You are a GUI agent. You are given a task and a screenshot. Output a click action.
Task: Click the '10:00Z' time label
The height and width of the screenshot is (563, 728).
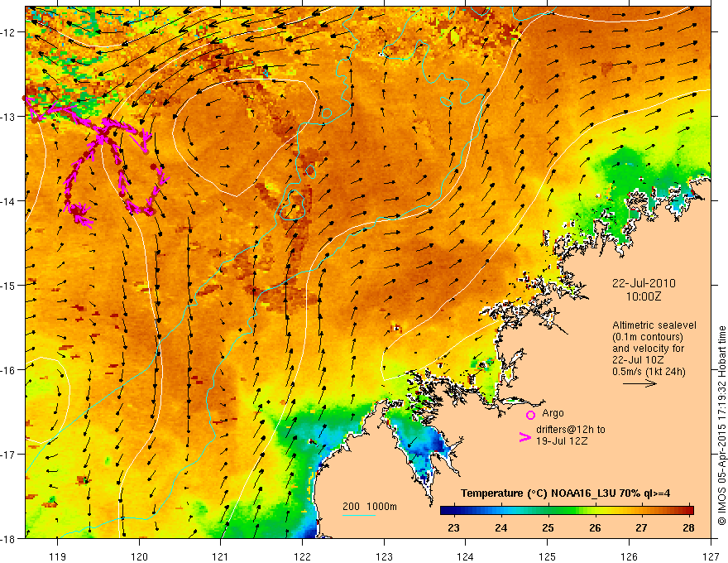(x=643, y=296)
